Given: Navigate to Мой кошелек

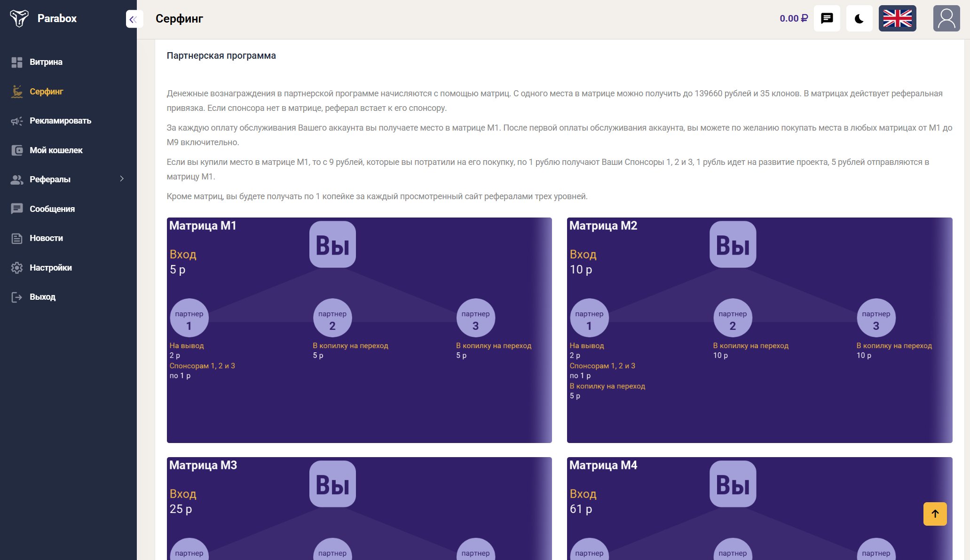Looking at the screenshot, I should [x=56, y=150].
